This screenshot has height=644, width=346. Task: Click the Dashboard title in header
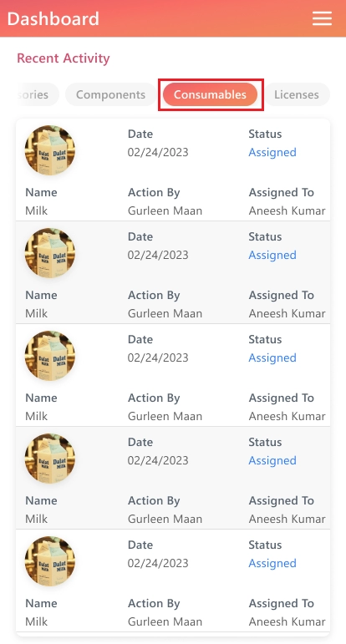point(53,19)
